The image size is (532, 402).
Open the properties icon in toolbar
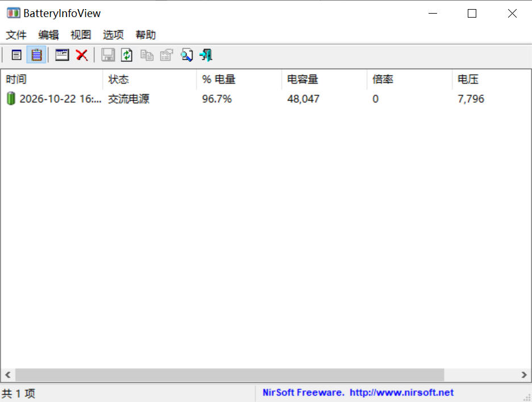click(x=167, y=55)
